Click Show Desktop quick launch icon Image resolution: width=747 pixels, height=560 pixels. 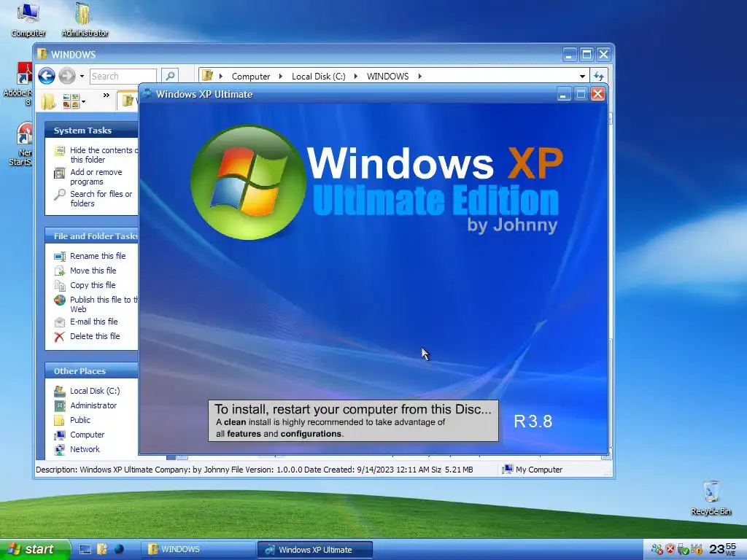click(x=85, y=550)
